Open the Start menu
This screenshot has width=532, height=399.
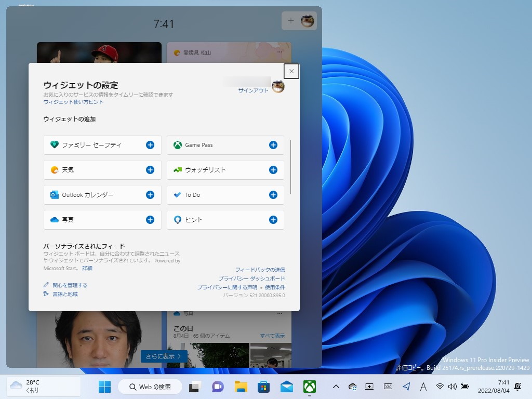pyautogui.click(x=104, y=387)
